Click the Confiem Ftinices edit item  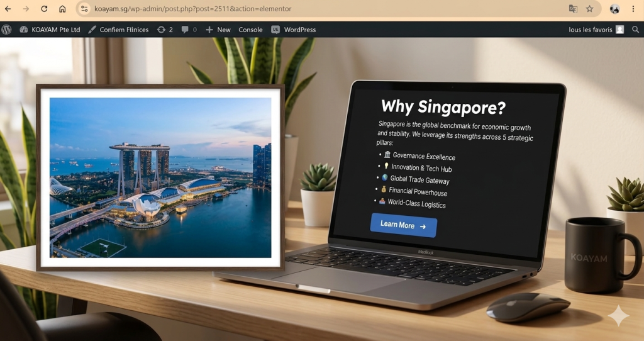point(118,30)
